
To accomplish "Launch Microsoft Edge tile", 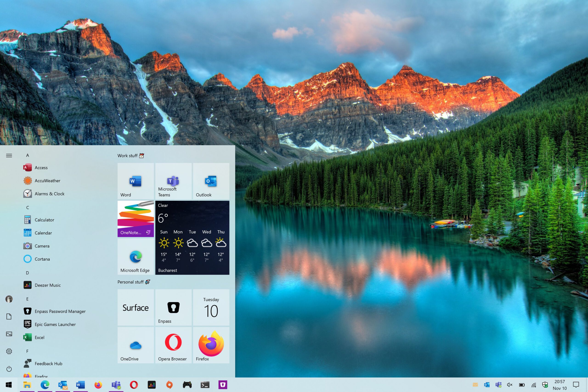I will [136, 257].
